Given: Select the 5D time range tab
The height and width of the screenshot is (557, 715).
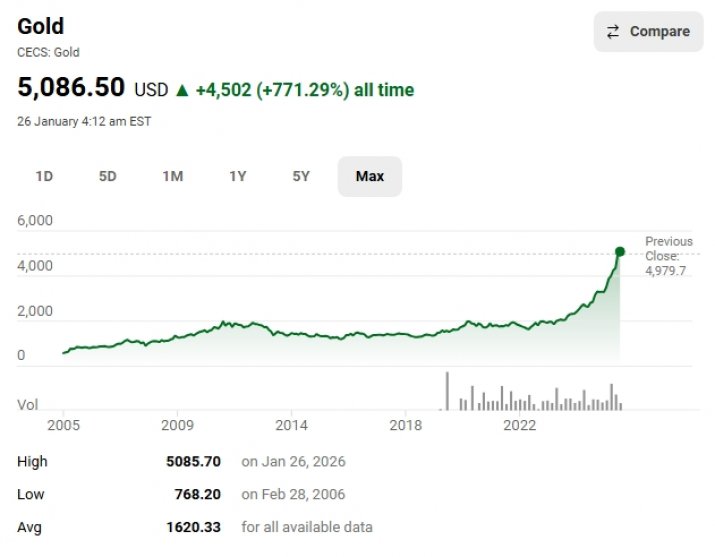Looking at the screenshot, I should pos(108,176).
